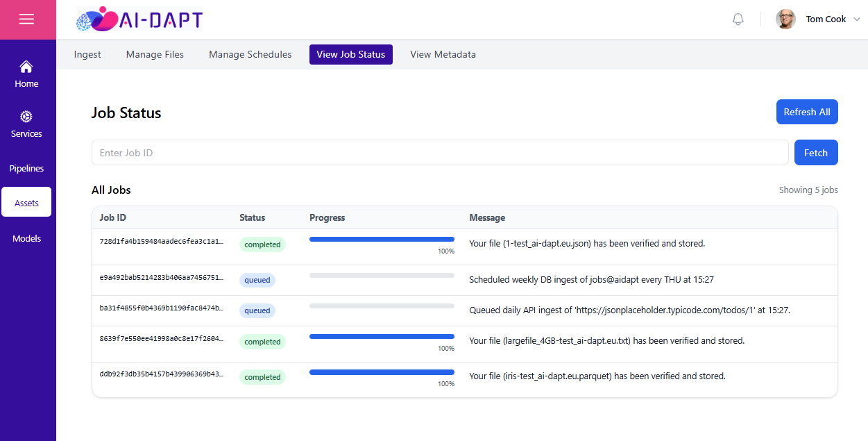This screenshot has width=868, height=441.
Task: Click message about iris-test_ai-dapt.eu.parquet
Action: (x=597, y=376)
